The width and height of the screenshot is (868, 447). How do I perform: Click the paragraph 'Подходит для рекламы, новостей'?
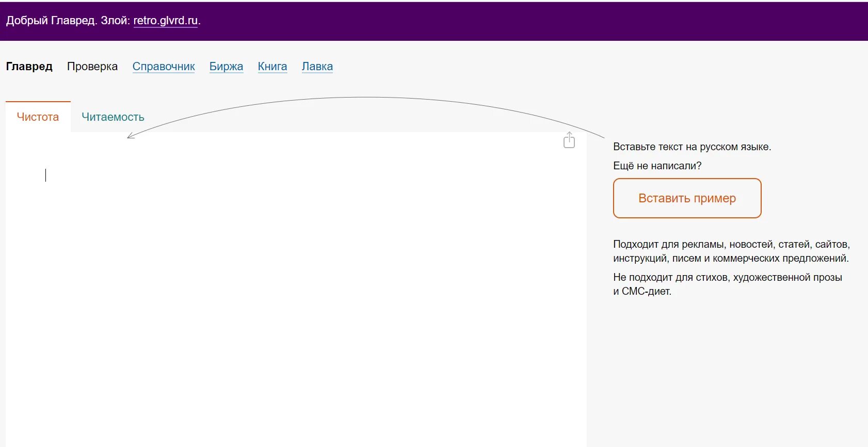pos(731,251)
